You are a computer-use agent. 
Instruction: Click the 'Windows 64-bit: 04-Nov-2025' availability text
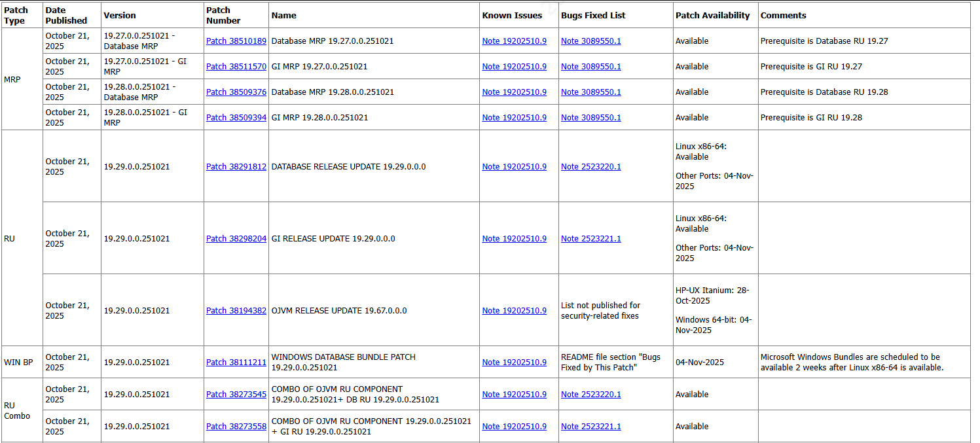click(x=714, y=325)
